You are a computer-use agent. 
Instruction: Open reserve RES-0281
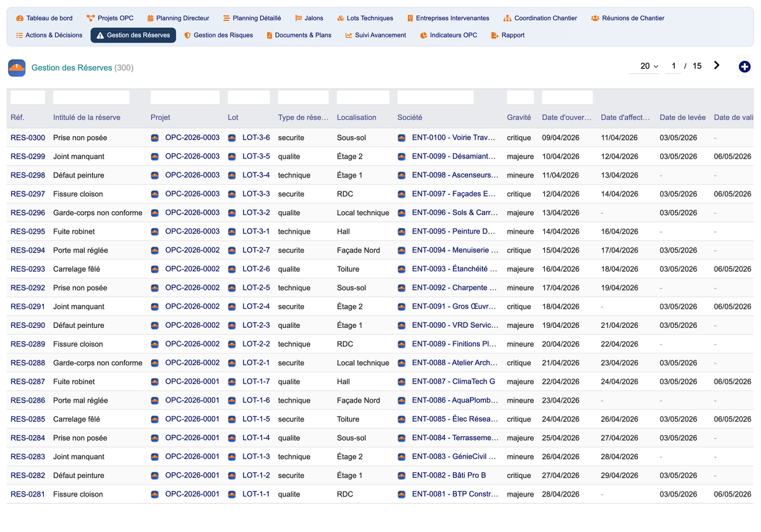coord(28,494)
